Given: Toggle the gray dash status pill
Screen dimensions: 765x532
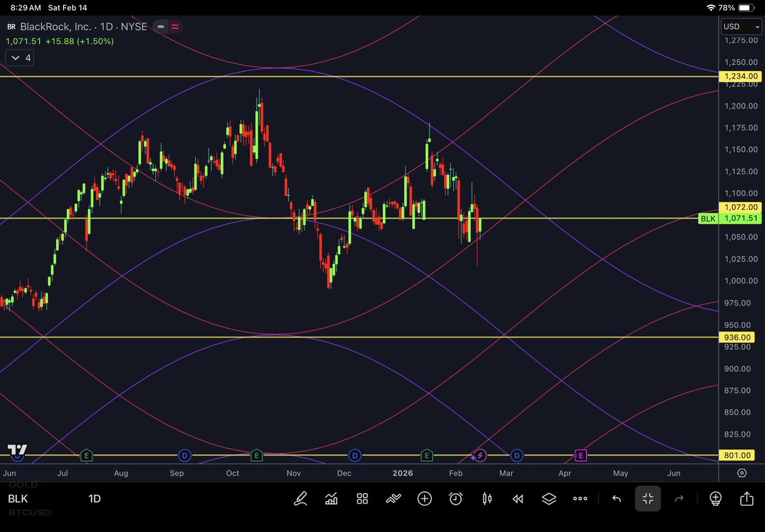Looking at the screenshot, I should coord(161,27).
